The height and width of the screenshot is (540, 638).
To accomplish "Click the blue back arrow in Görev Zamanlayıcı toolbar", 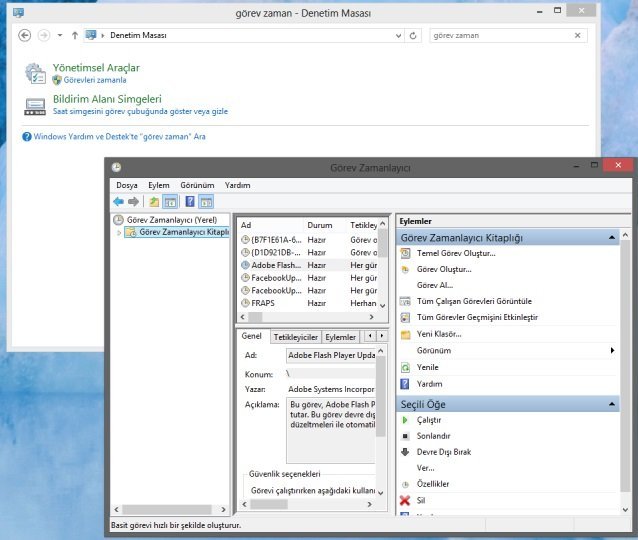I will pyautogui.click(x=118, y=201).
